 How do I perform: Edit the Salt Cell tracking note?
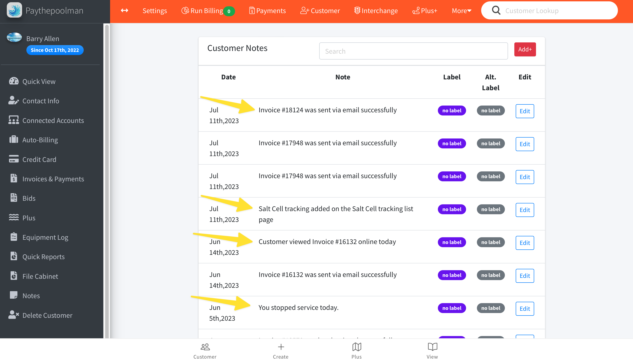pyautogui.click(x=524, y=210)
